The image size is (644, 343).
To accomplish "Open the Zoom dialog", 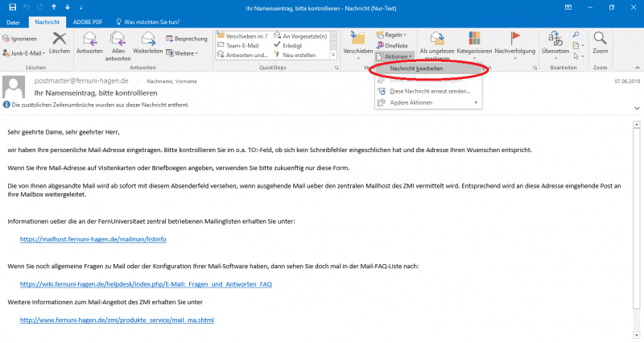I will pyautogui.click(x=600, y=43).
